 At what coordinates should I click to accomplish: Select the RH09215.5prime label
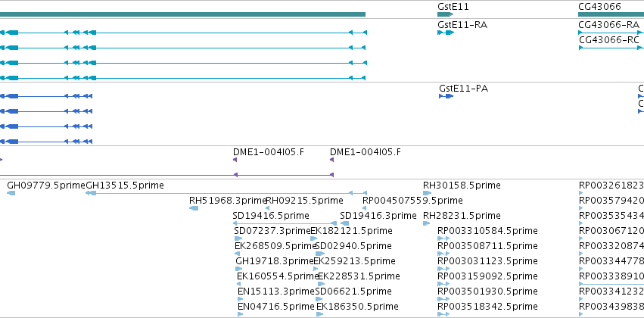[x=304, y=201]
